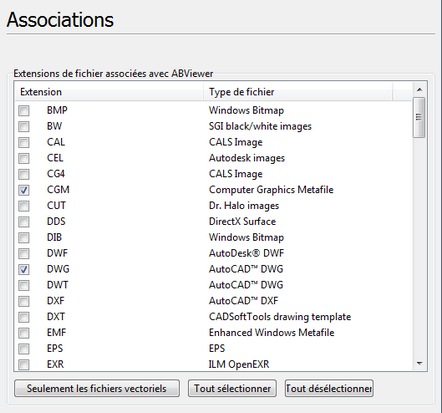Check the EXR extension box
The image size is (442, 413).
click(24, 364)
